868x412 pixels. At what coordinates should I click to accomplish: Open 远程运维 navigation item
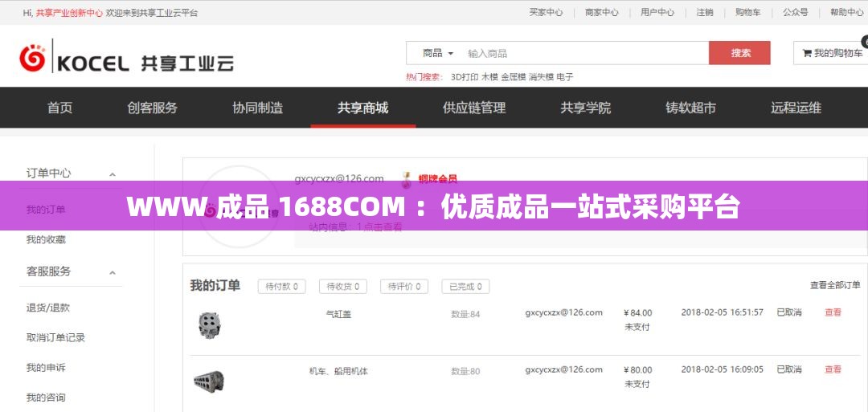pyautogui.click(x=796, y=108)
